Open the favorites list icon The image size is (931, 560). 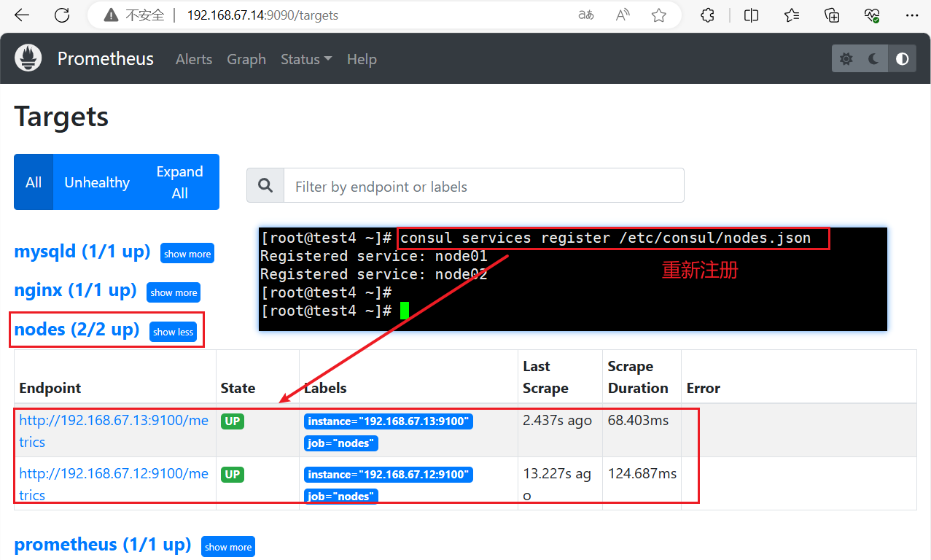(792, 15)
